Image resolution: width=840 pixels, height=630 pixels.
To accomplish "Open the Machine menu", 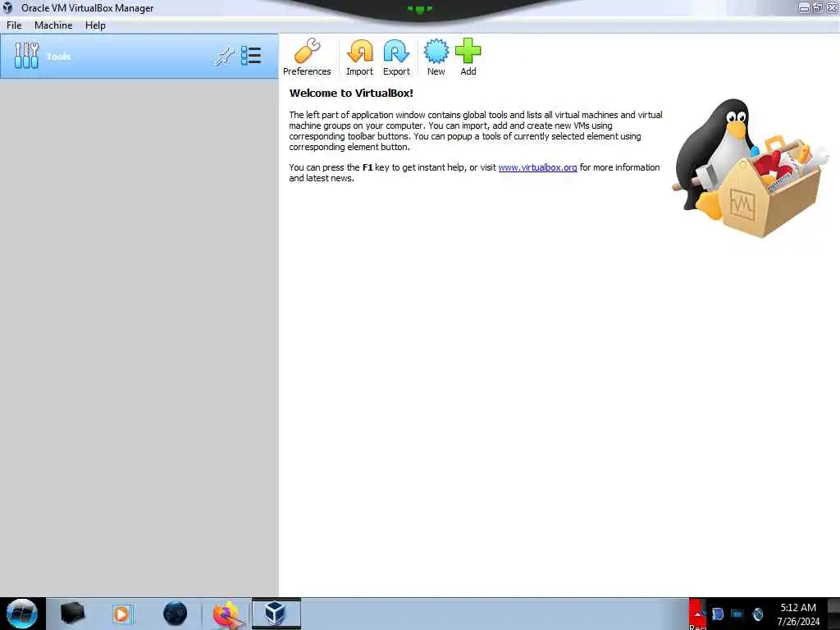I will 53,25.
